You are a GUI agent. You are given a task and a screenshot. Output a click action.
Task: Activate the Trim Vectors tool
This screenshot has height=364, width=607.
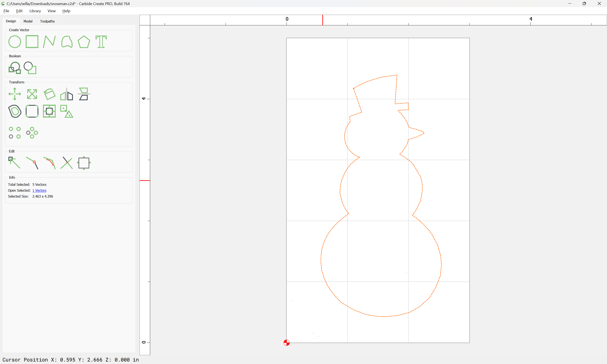[67, 163]
